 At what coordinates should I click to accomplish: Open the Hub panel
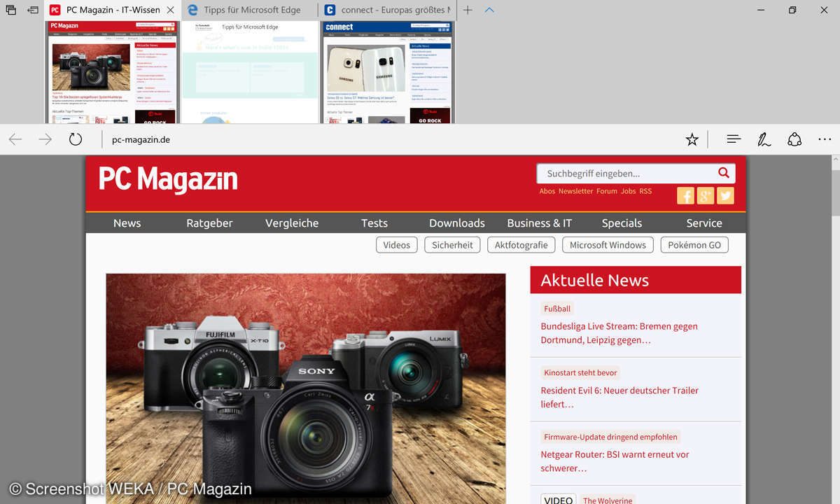[734, 140]
